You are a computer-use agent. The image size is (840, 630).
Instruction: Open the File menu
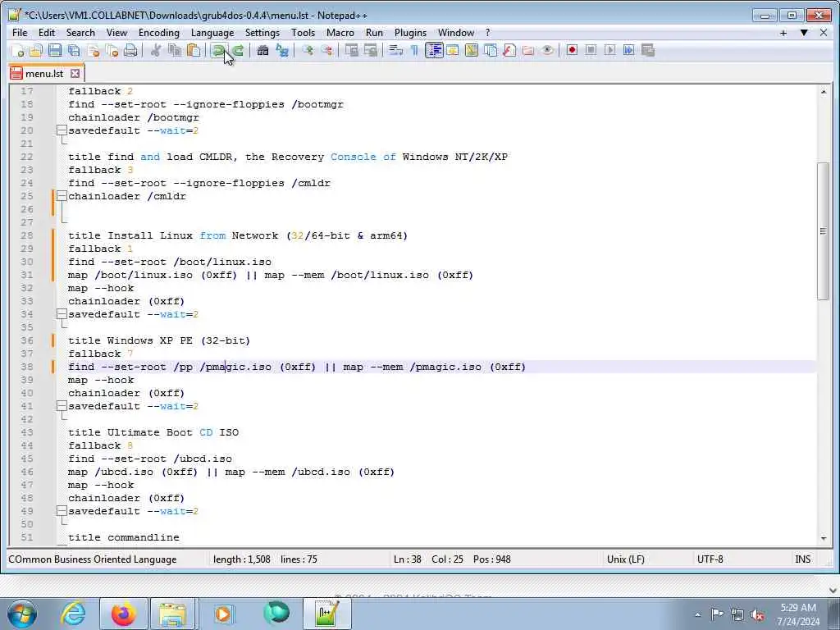20,33
